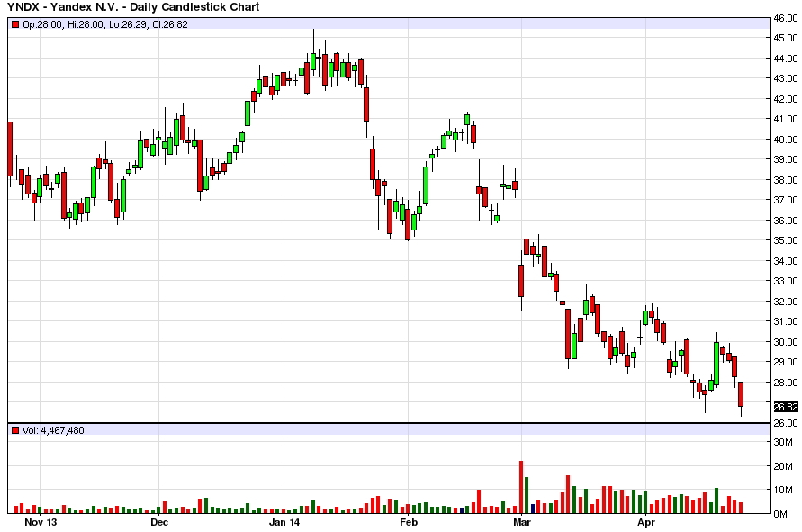
Task: Click the 30M volume axis label
Action: 783,442
